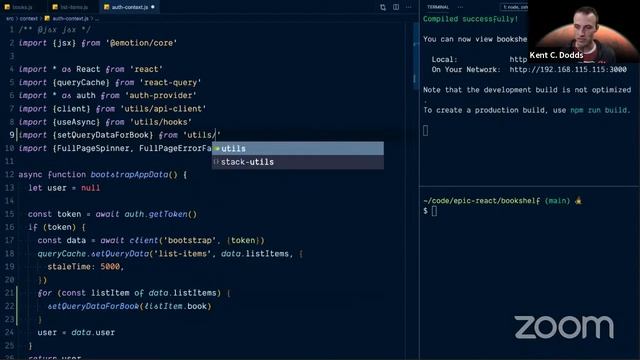Click 'auth.getToken()' call on line 15

coord(161,214)
